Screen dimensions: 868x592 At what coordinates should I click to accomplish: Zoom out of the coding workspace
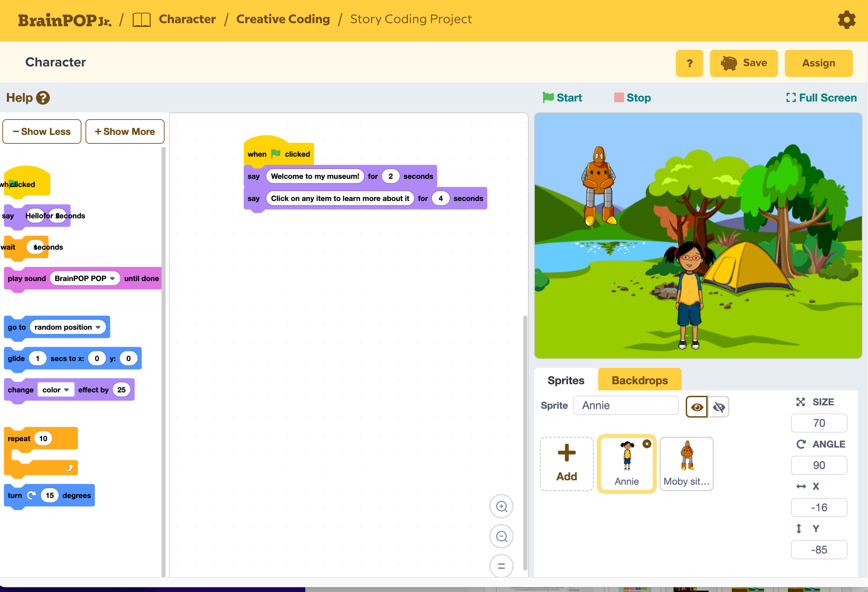[x=501, y=536]
